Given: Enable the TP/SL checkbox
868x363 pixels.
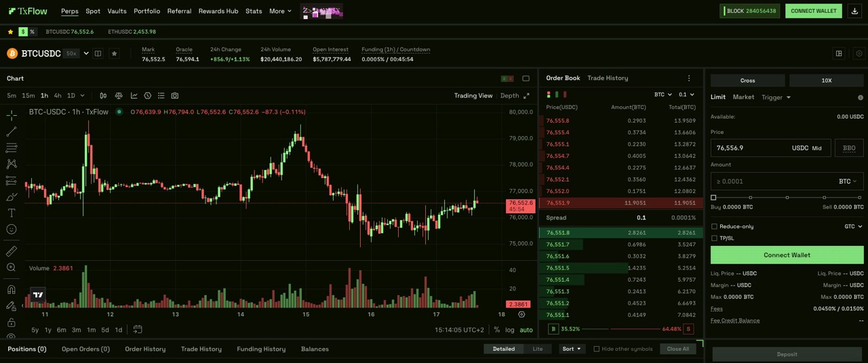Looking at the screenshot, I should [x=714, y=238].
